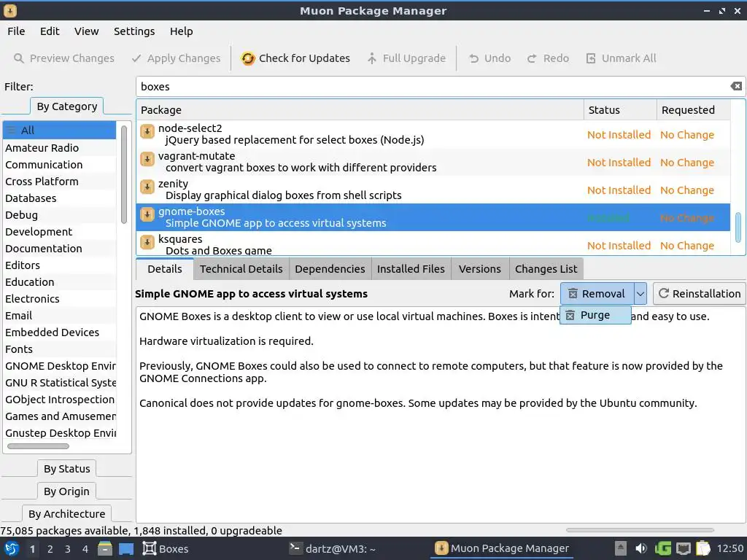This screenshot has height=560, width=747.
Task: Select the zenity package row
Action: [x=433, y=190]
